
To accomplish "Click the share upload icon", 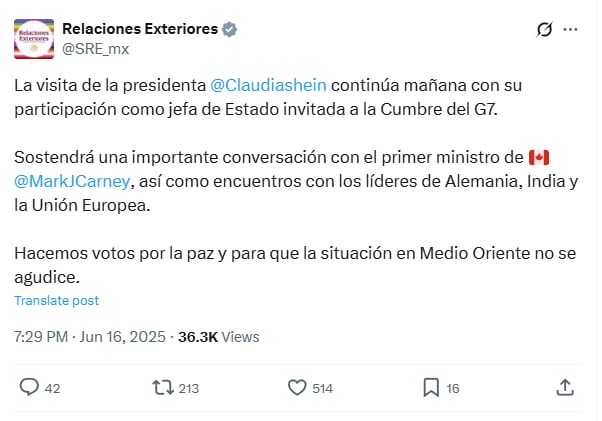I will (x=565, y=387).
